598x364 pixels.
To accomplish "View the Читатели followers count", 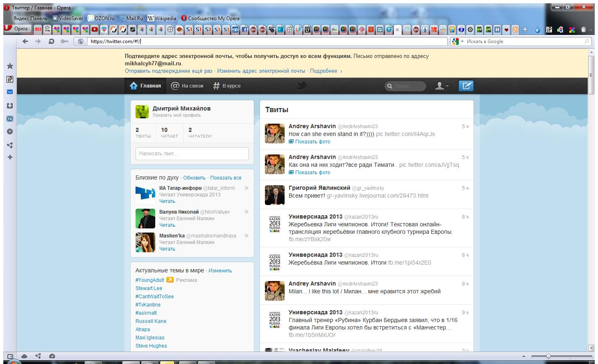I will tap(200, 133).
